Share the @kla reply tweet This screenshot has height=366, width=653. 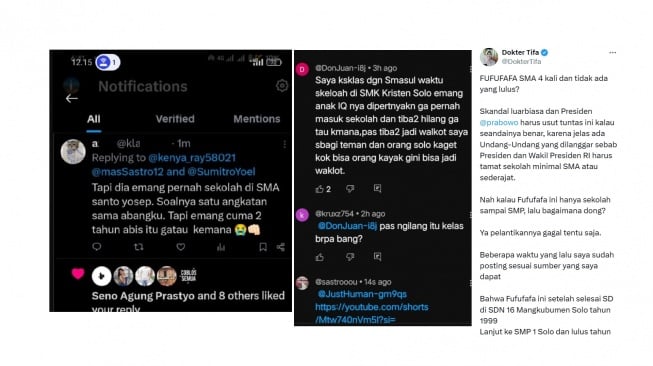(x=281, y=247)
